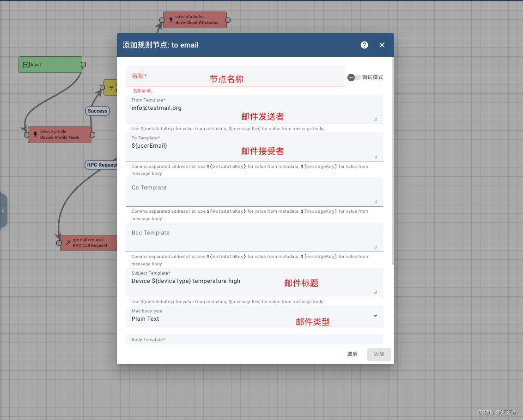Click the 取消 cancel button
Image resolution: width=523 pixels, height=420 pixels.
tap(352, 354)
